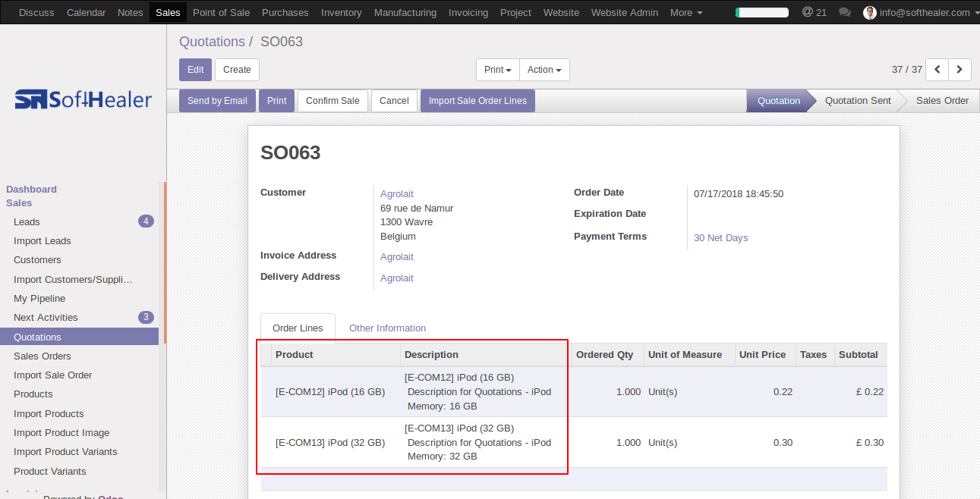Click the Quotation Sent status stage
This screenshot has height=499, width=980.
[858, 101]
